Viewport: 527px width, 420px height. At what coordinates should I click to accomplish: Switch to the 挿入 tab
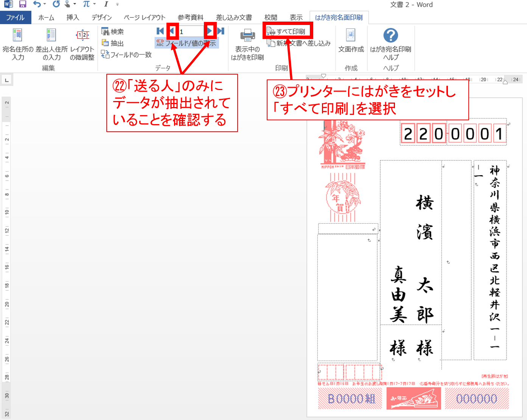pos(73,17)
